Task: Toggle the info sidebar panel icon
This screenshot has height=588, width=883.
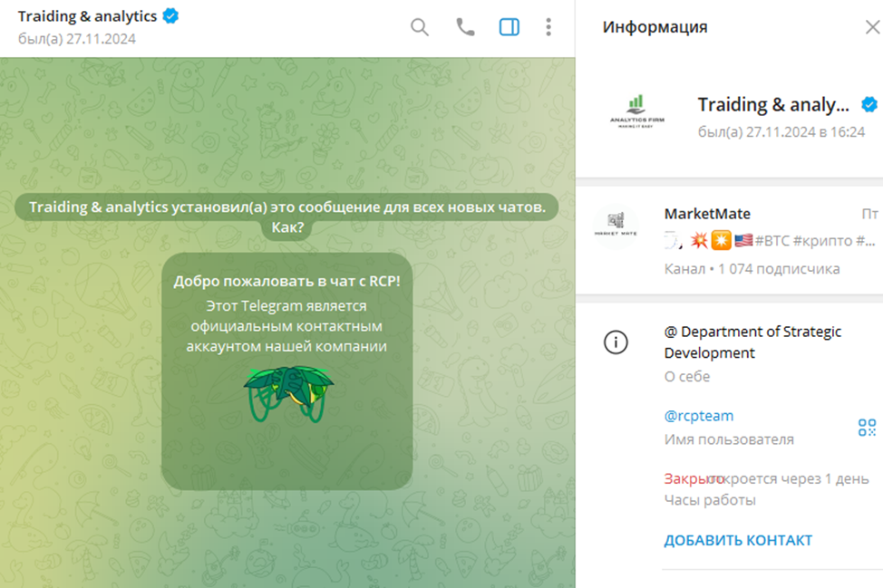Action: [509, 27]
